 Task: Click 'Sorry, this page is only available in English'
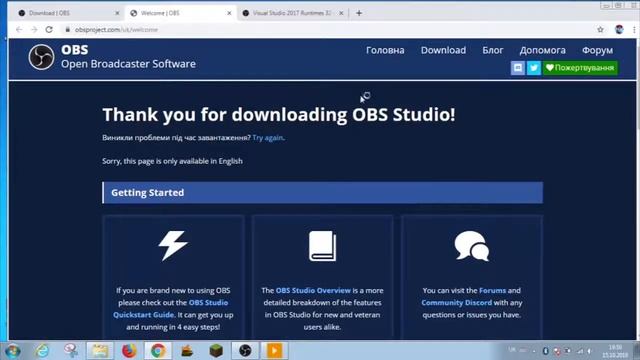(172, 161)
